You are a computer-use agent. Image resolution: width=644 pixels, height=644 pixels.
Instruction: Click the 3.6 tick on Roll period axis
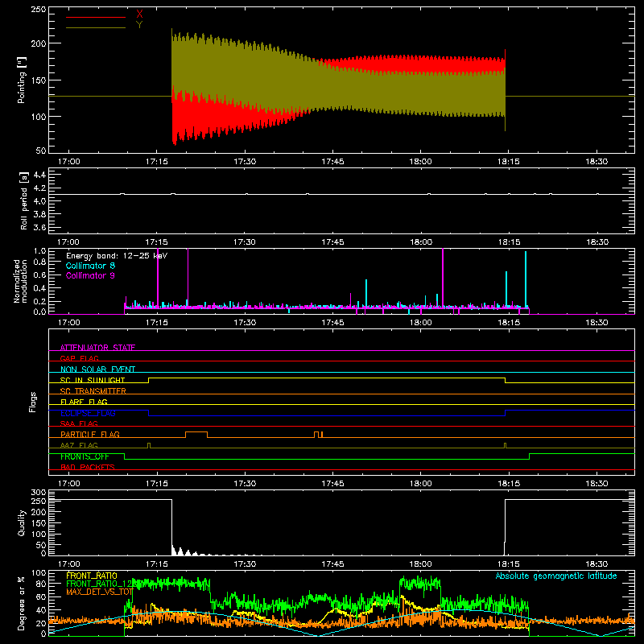tap(39, 227)
